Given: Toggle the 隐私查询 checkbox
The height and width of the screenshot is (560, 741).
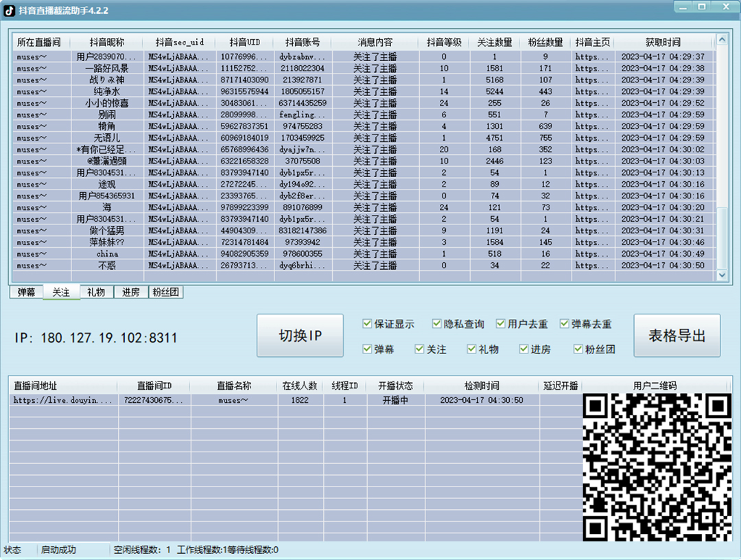Looking at the screenshot, I should point(437,323).
